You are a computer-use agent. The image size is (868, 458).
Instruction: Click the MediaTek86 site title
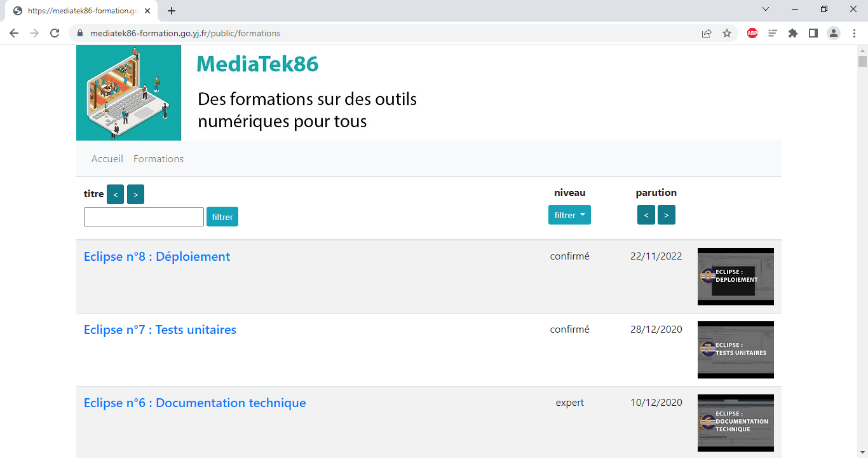(x=257, y=64)
